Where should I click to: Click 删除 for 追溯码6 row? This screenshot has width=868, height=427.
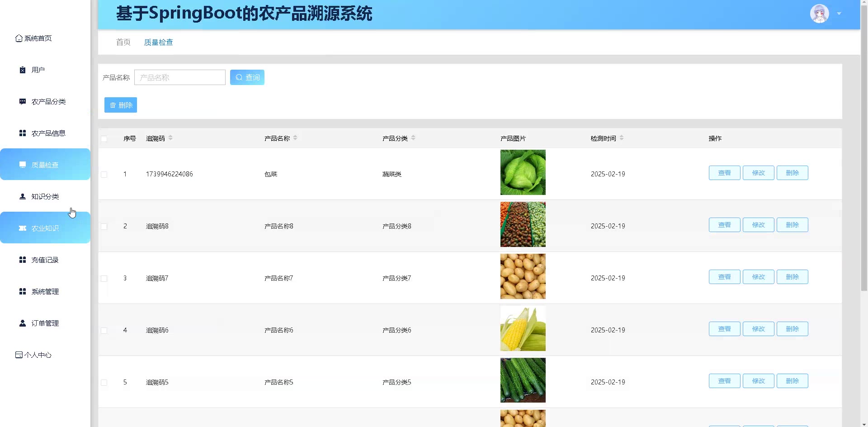[x=792, y=329]
